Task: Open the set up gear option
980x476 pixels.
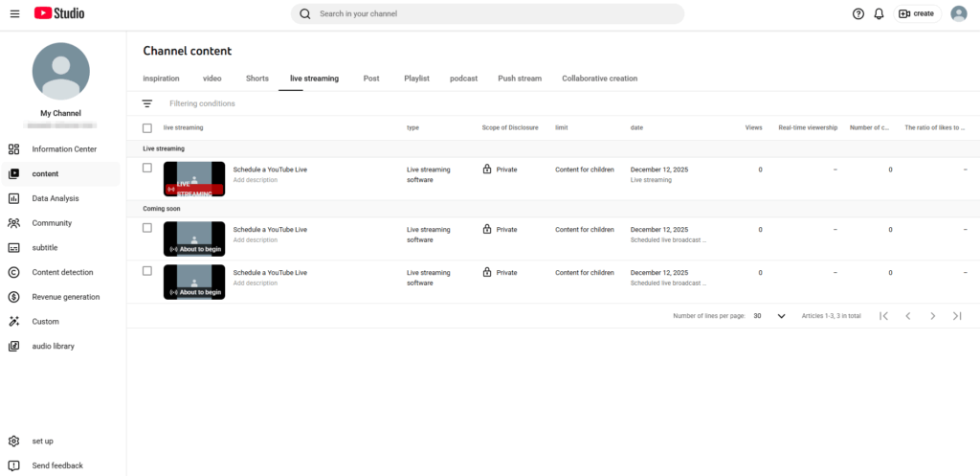Action: point(42,441)
